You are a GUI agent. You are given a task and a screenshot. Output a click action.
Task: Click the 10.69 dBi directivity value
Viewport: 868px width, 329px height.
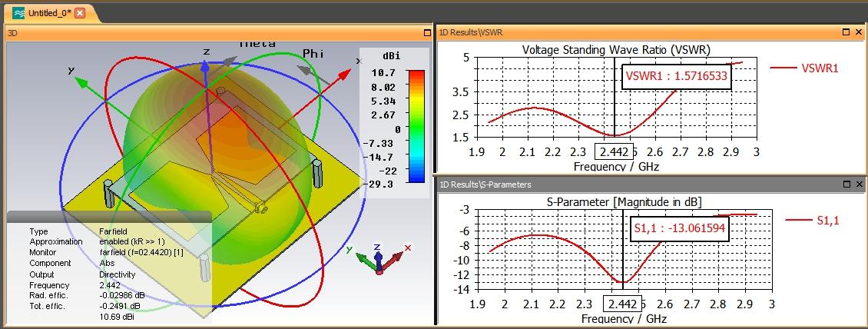click(116, 317)
